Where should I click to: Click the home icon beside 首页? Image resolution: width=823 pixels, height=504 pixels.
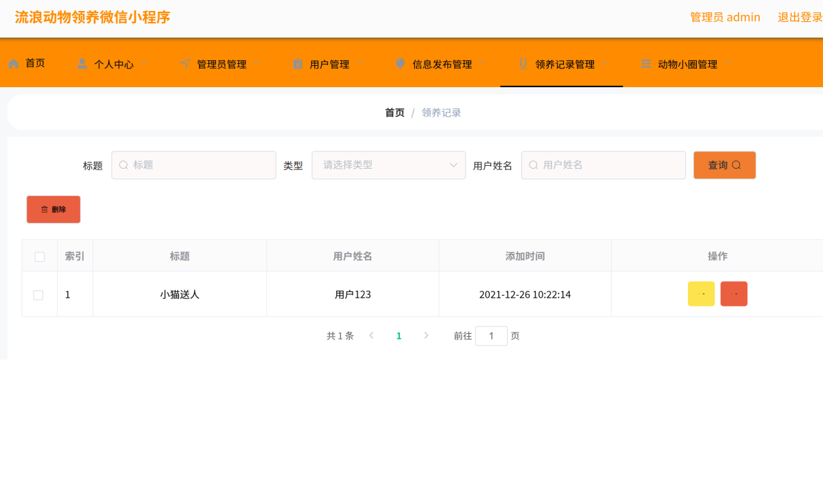click(x=13, y=64)
